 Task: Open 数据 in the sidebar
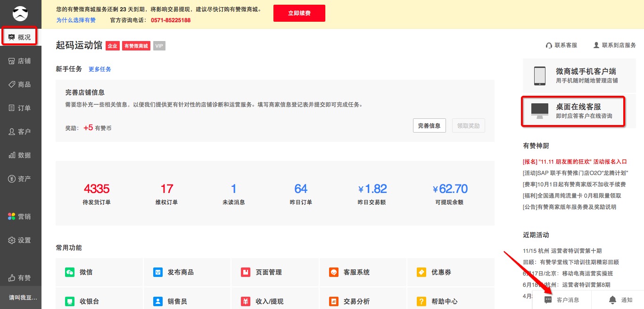coord(20,155)
